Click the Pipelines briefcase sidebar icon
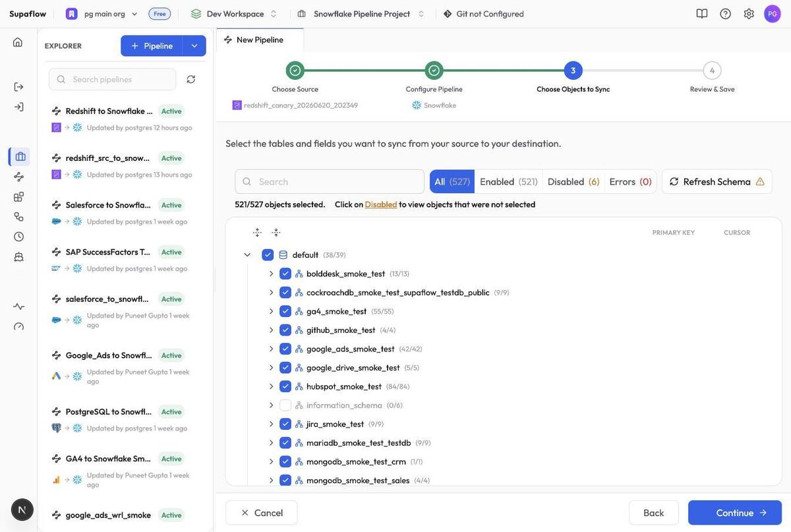Viewport: 791px width, 532px height. (x=20, y=157)
